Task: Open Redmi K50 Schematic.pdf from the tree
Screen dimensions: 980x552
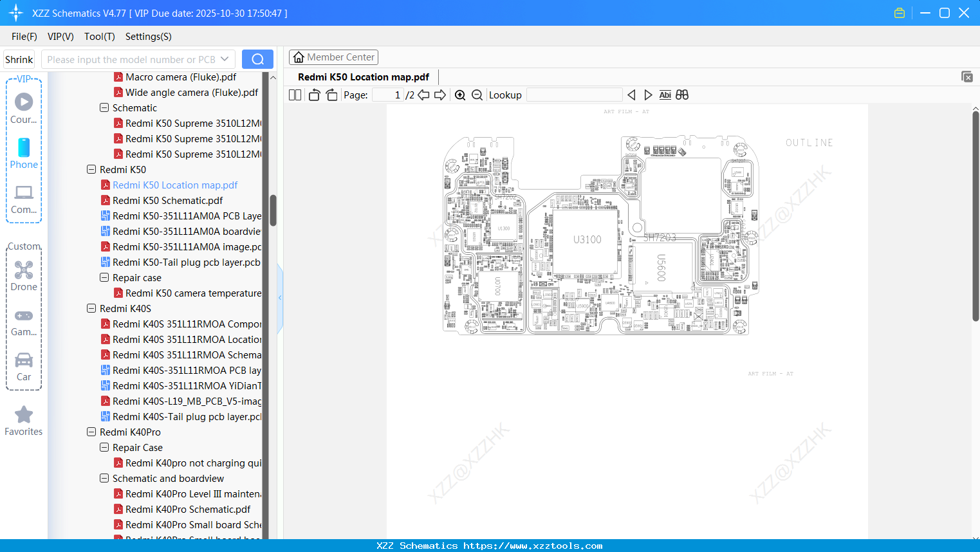Action: coord(167,200)
